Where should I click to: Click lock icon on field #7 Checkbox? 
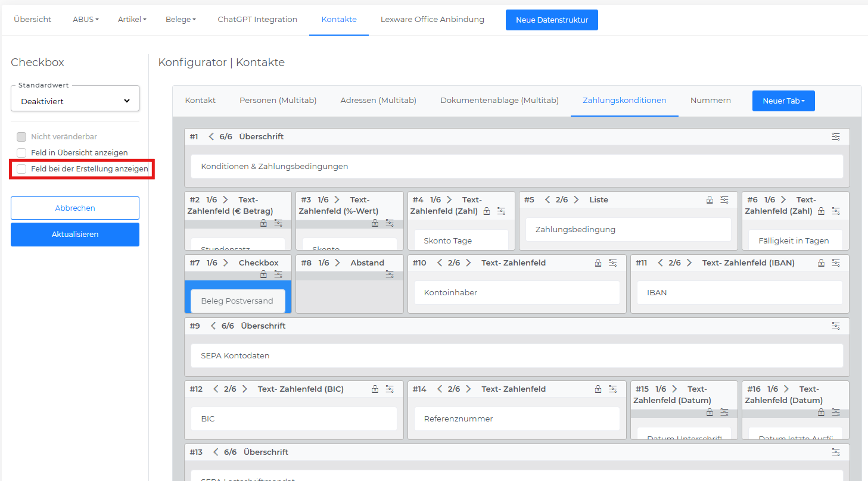[263, 274]
